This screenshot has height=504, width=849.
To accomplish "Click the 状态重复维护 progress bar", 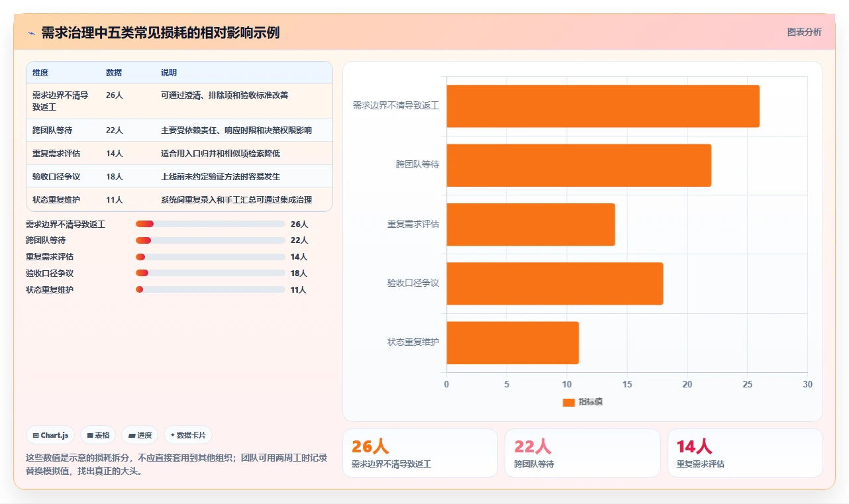I will pyautogui.click(x=210, y=289).
